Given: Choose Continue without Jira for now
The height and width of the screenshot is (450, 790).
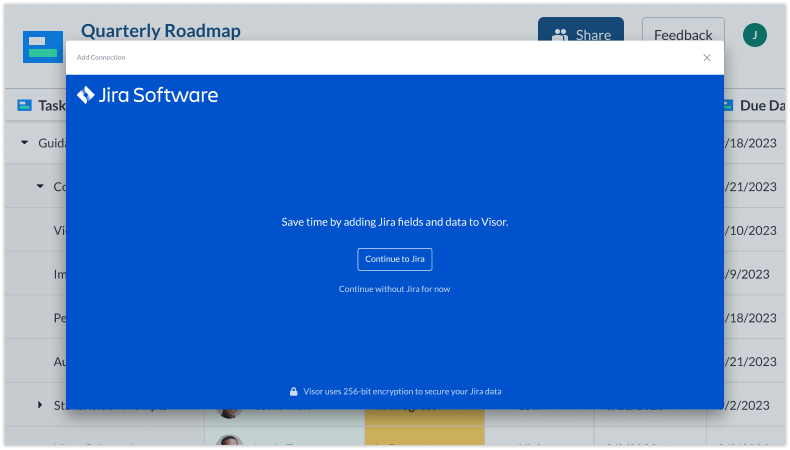Looking at the screenshot, I should point(394,289).
